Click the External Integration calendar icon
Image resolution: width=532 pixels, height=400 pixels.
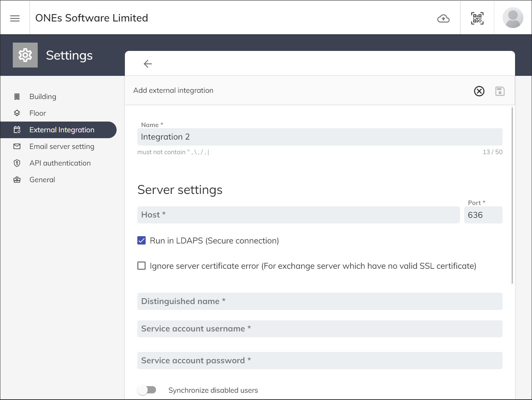click(x=17, y=130)
